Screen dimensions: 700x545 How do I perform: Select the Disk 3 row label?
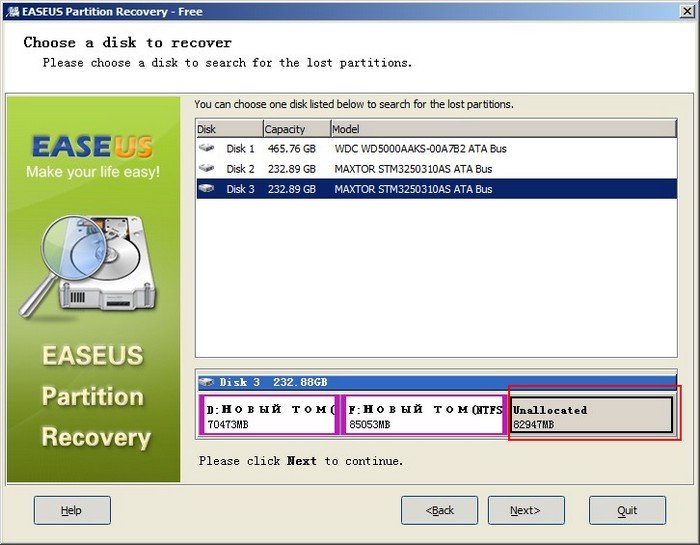(x=240, y=189)
